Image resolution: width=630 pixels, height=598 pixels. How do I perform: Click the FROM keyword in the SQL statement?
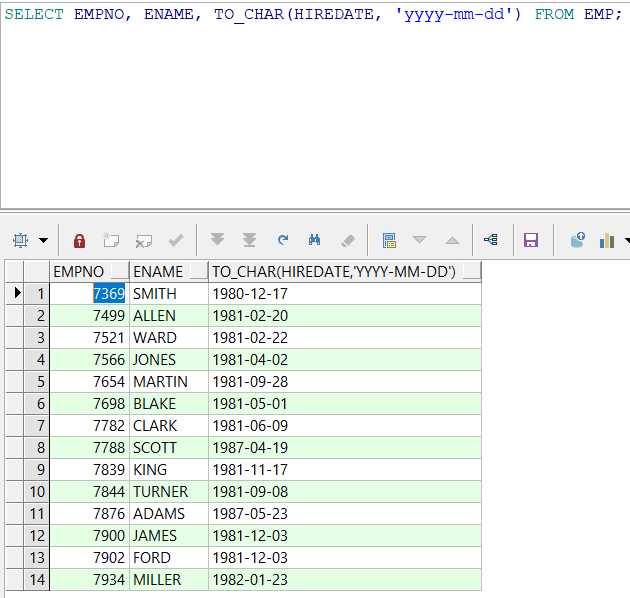pyautogui.click(x=554, y=14)
